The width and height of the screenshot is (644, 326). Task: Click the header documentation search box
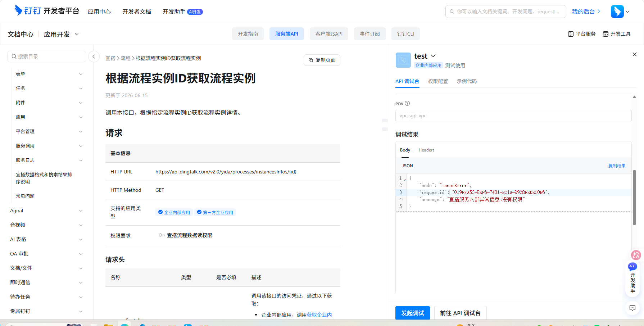pos(505,12)
